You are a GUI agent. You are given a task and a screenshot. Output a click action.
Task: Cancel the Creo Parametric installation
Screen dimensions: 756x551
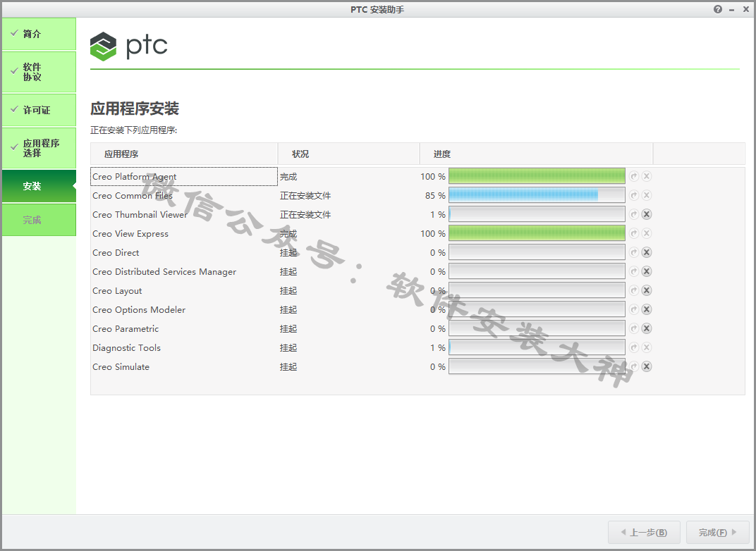(646, 328)
